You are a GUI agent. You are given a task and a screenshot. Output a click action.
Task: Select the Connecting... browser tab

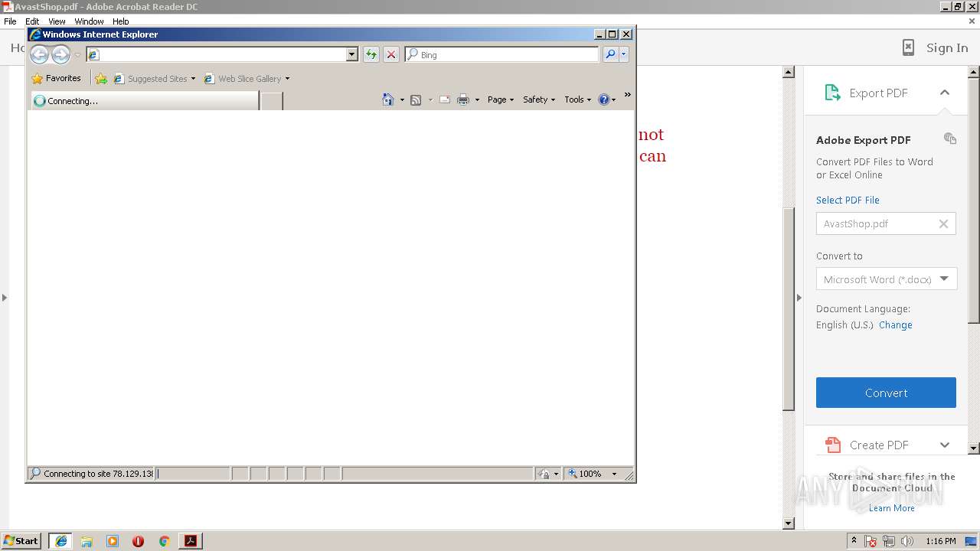coord(145,100)
